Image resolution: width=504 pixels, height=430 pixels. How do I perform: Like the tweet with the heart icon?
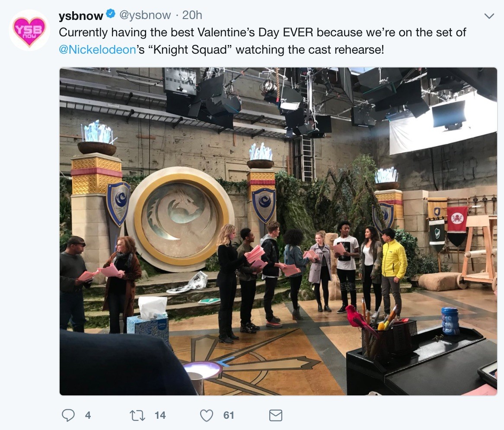[x=206, y=416]
